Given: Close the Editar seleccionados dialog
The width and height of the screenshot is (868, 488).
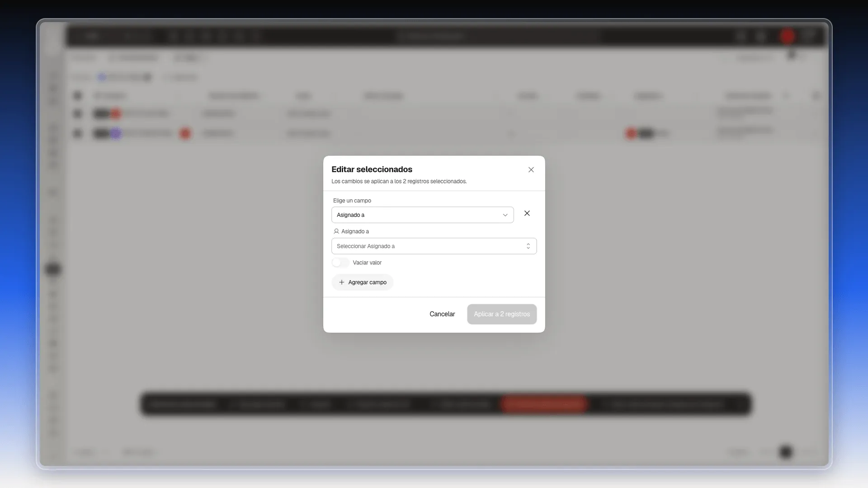Looking at the screenshot, I should [x=531, y=170].
